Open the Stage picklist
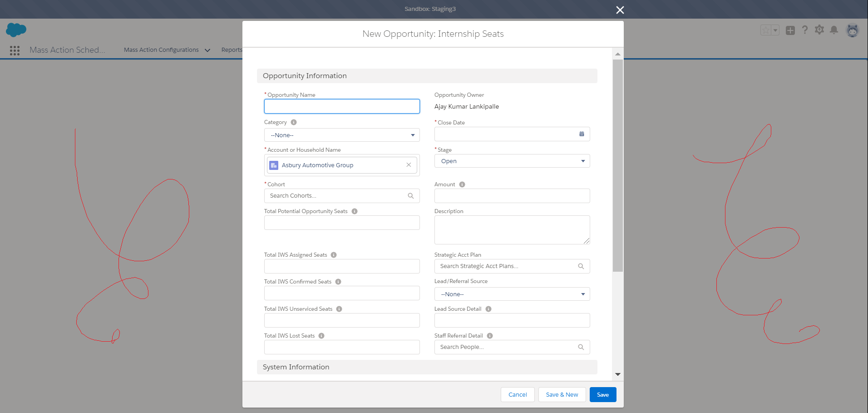This screenshot has height=413, width=868. click(512, 161)
